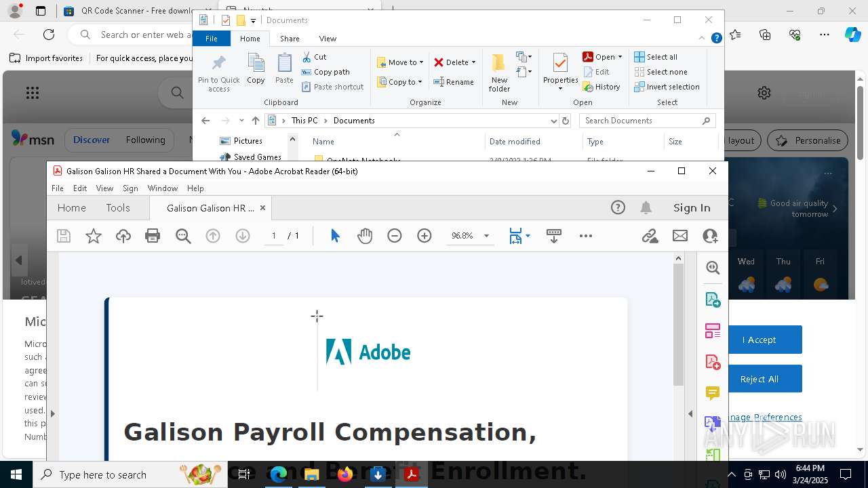Viewport: 868px width, 488px height.
Task: Refresh the Explorer Documents folder
Action: tap(565, 121)
